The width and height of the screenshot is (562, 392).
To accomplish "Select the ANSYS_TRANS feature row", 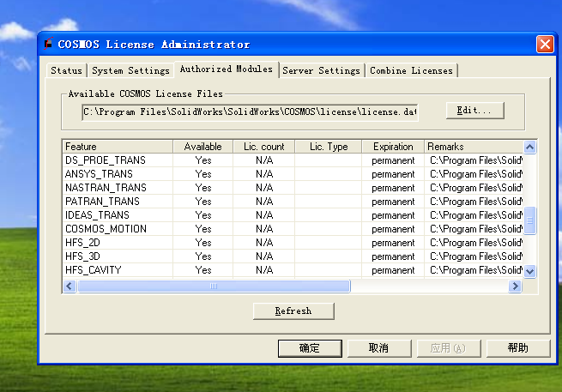I will pyautogui.click(x=293, y=174).
